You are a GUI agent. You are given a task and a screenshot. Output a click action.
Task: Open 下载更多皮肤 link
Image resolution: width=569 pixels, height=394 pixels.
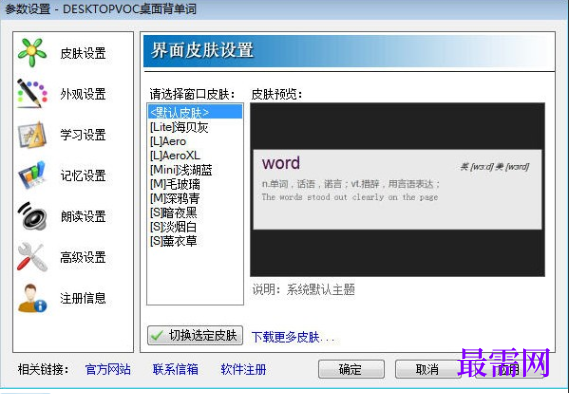tap(292, 337)
